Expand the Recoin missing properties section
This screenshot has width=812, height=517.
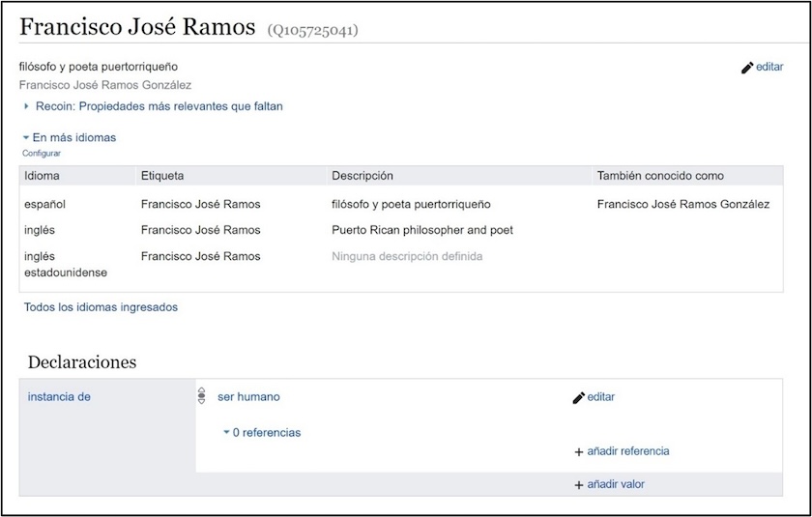click(27, 106)
